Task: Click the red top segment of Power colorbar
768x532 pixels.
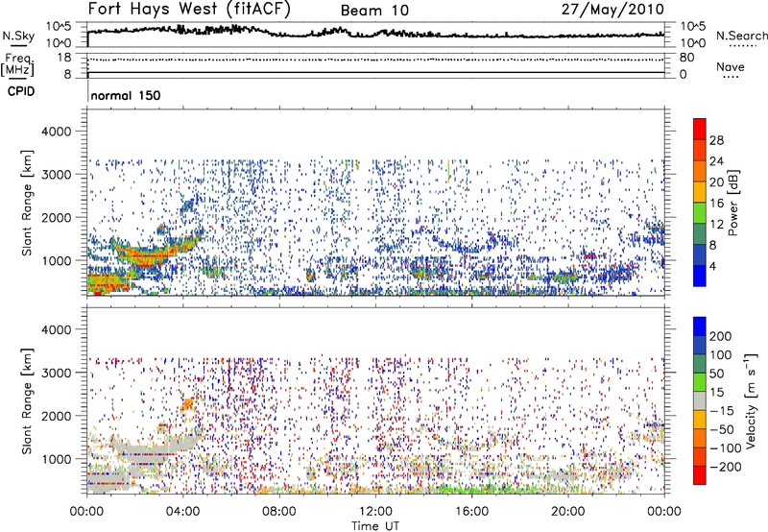Action: tap(700, 129)
